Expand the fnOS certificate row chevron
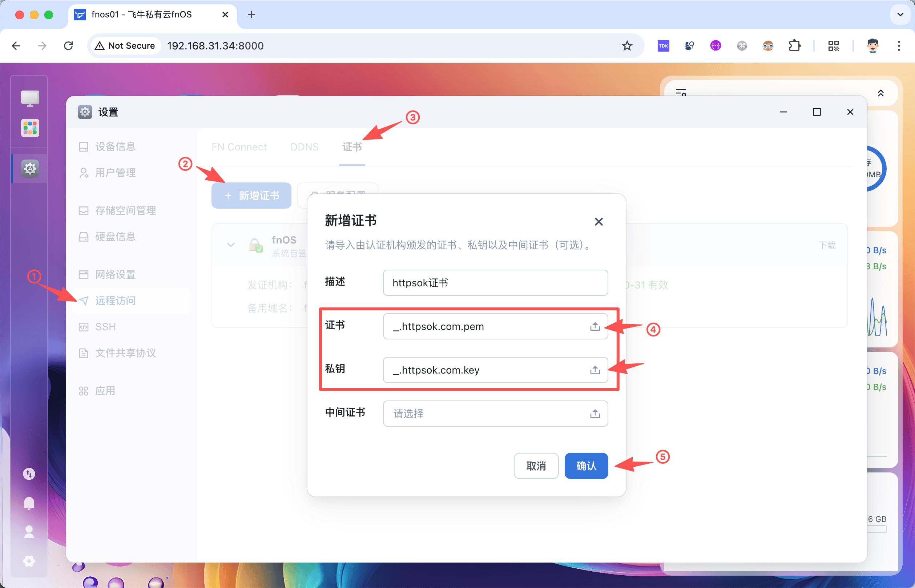This screenshot has width=915, height=588. pos(230,245)
